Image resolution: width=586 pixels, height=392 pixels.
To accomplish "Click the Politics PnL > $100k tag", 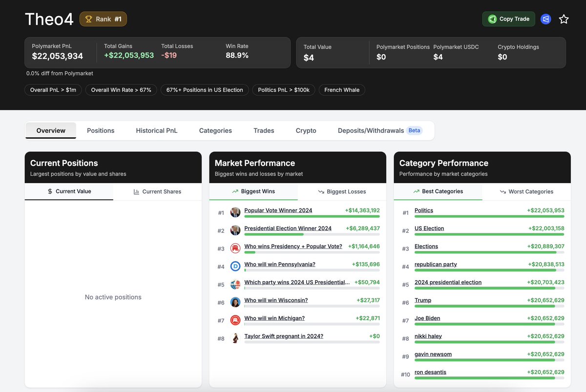I will pyautogui.click(x=284, y=90).
